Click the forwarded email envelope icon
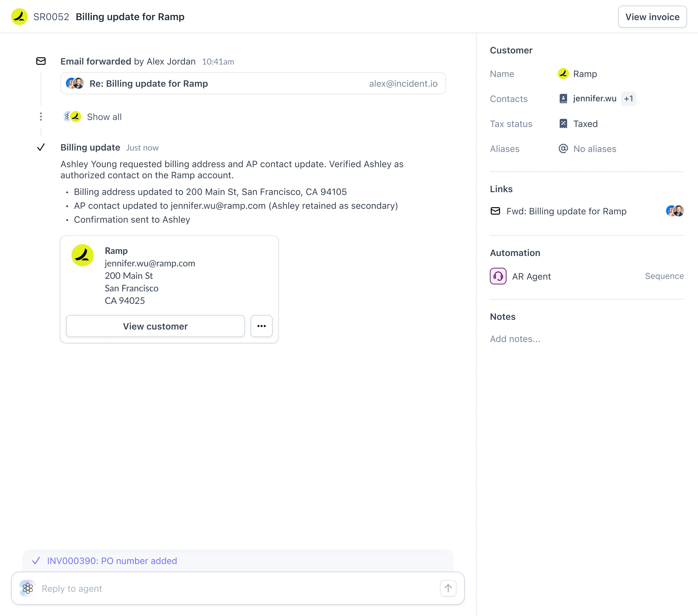The height and width of the screenshot is (616, 698). coord(41,61)
